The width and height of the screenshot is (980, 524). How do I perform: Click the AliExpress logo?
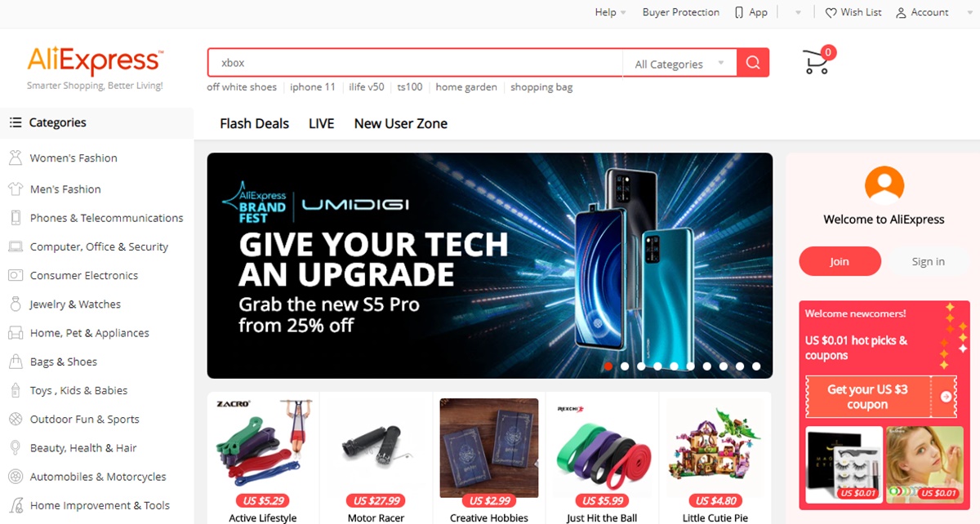pos(95,61)
